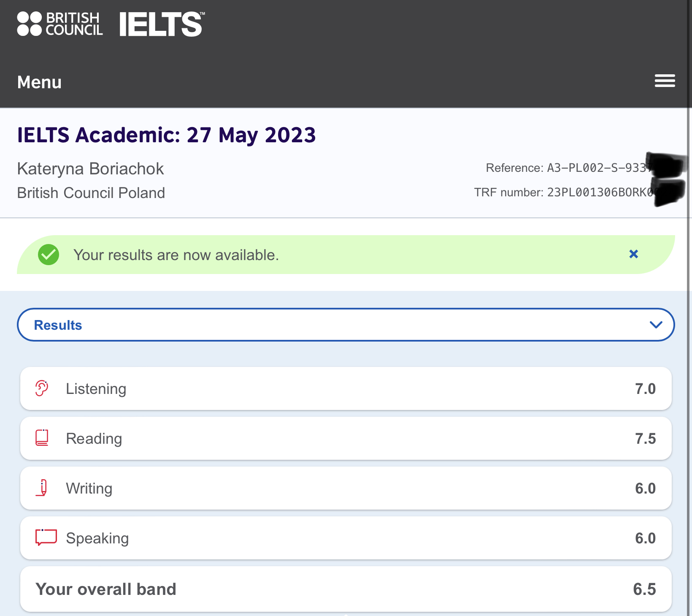Click the Speaking score 6.0
Screen dimensions: 692x616
(645, 538)
